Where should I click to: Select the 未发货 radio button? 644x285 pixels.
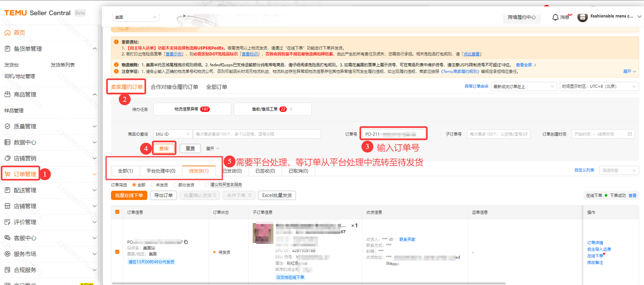(153, 185)
